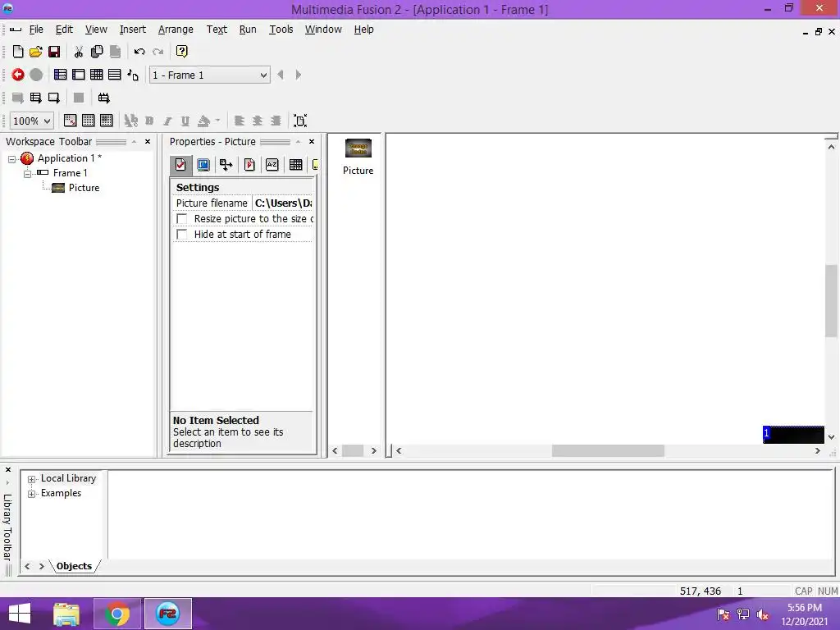Close the Library Toolbar panel
The width and height of the screenshot is (840, 630).
point(8,470)
